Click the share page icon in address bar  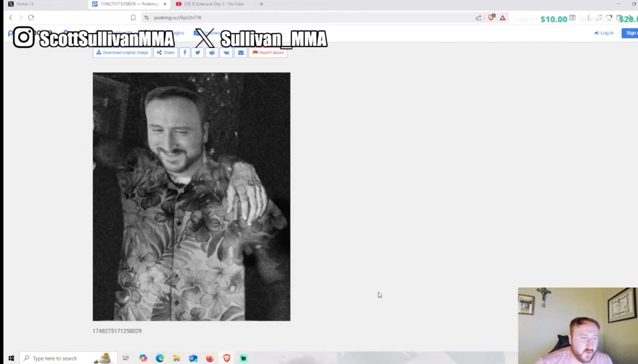tap(479, 18)
